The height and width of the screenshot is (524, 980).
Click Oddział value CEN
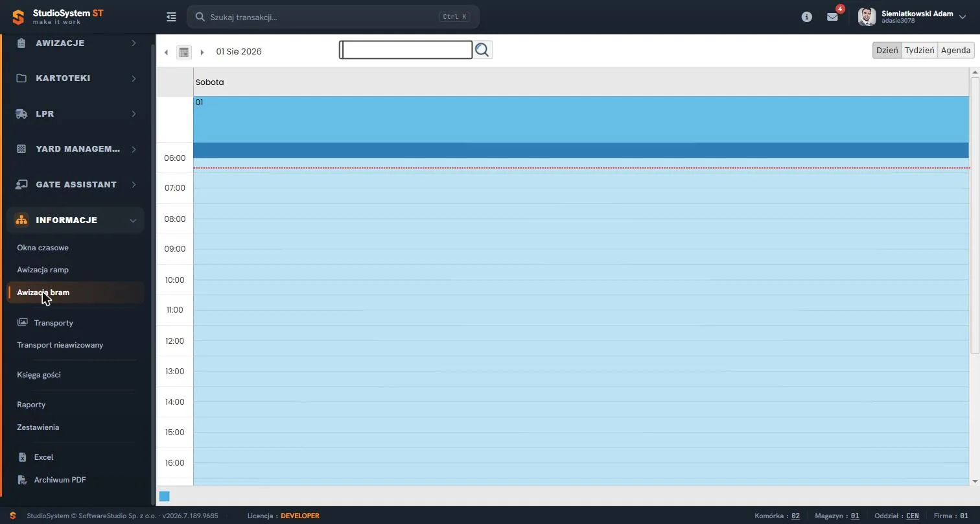click(913, 516)
